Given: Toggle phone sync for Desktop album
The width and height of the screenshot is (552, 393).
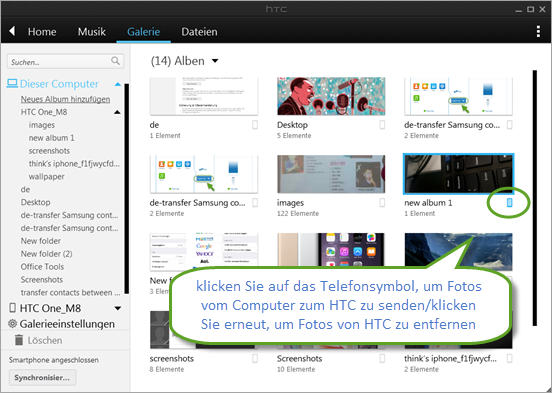Looking at the screenshot, I should [382, 125].
